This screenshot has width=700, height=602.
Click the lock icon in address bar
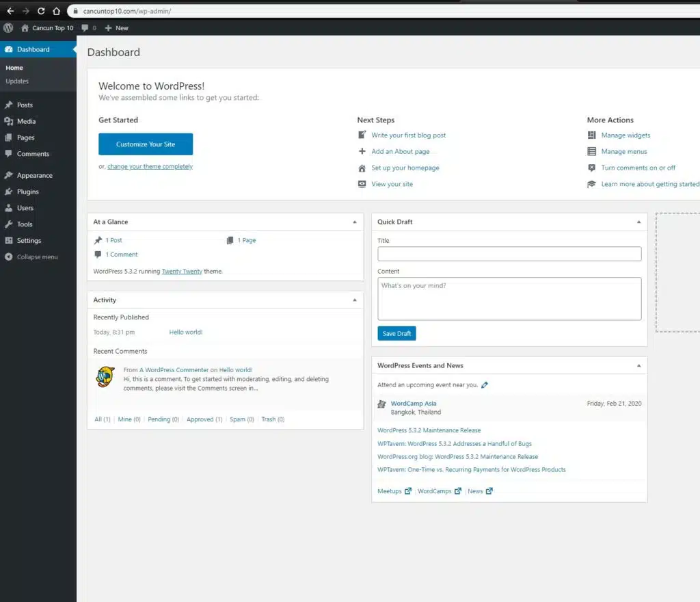tap(75, 11)
